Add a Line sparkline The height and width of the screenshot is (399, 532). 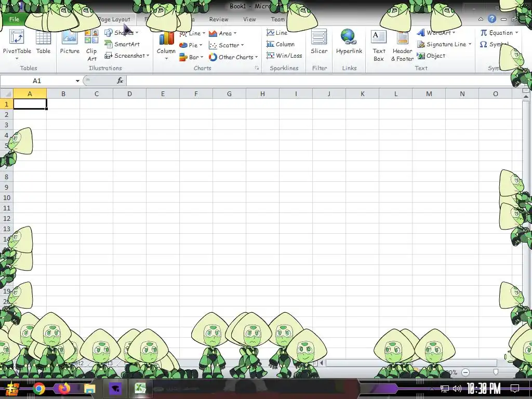[277, 33]
